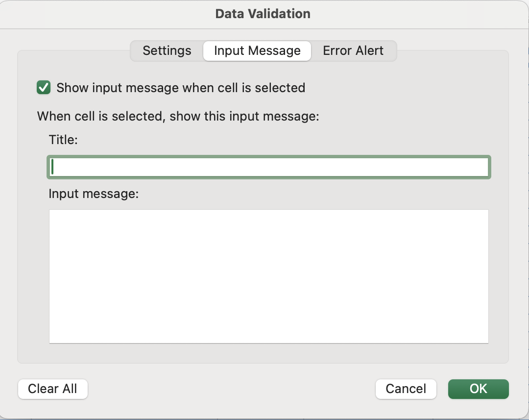This screenshot has width=529, height=420.
Task: Focus the Title text field
Action: (268, 167)
